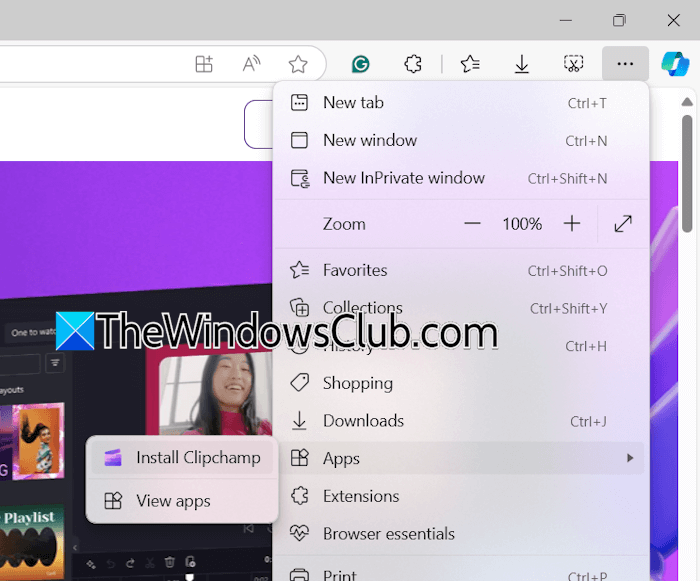This screenshot has width=700, height=581.
Task: Open Collections menu entry
Action: tap(460, 308)
